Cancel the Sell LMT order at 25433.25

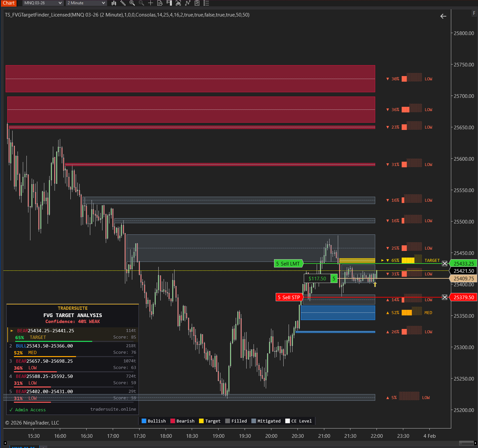pos(445,264)
